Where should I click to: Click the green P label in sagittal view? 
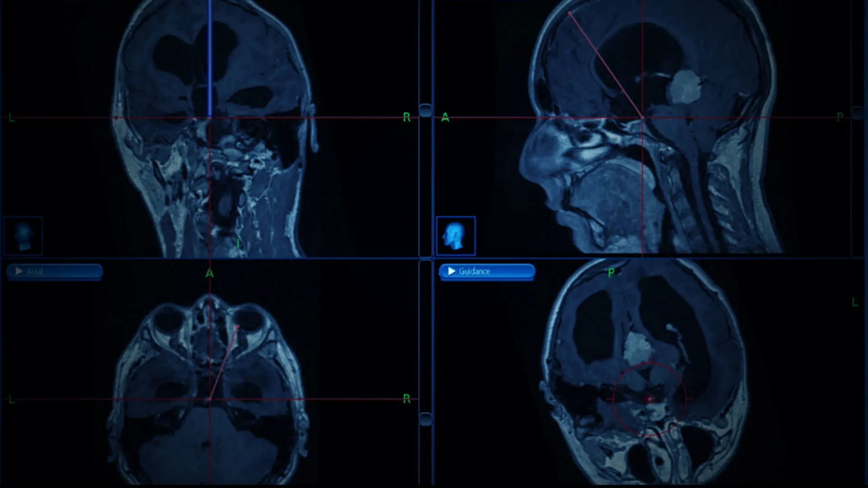(x=840, y=117)
